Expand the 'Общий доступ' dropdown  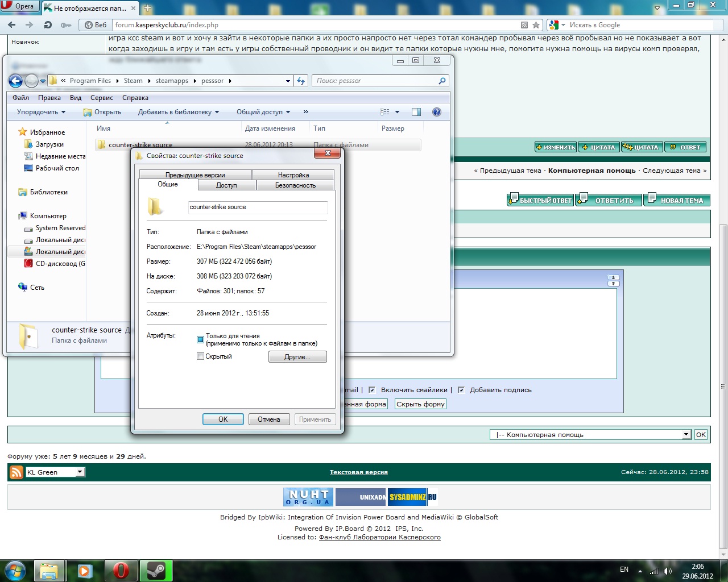point(263,112)
